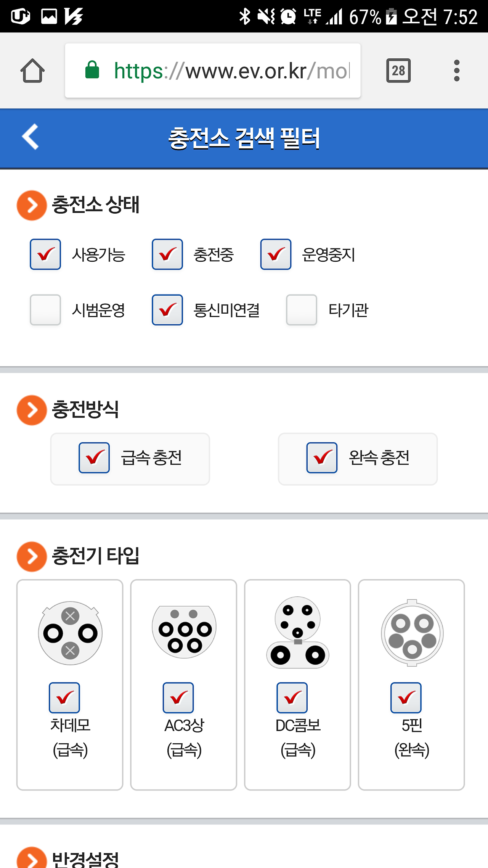Tap the orange arrow beside 충전소 상태
Viewport: 488px width, 868px height.
tap(32, 205)
